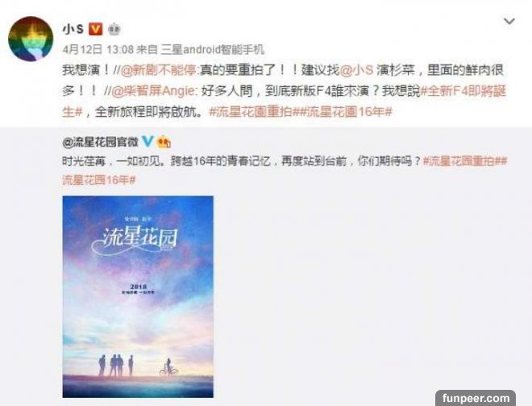Open the @小S mention inside the repost text
The width and height of the screenshot is (532, 406).
click(x=356, y=70)
